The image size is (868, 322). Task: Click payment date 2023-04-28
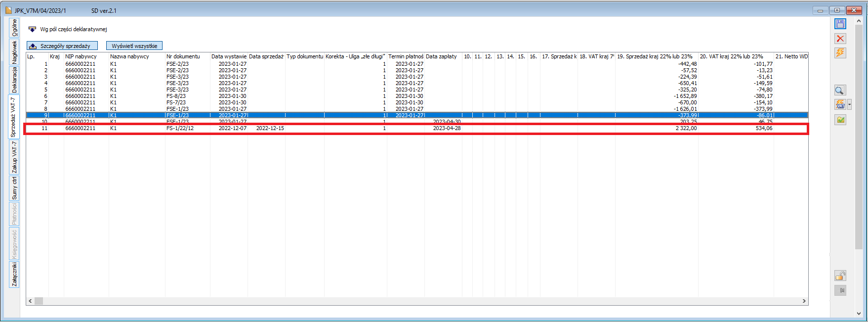(447, 128)
